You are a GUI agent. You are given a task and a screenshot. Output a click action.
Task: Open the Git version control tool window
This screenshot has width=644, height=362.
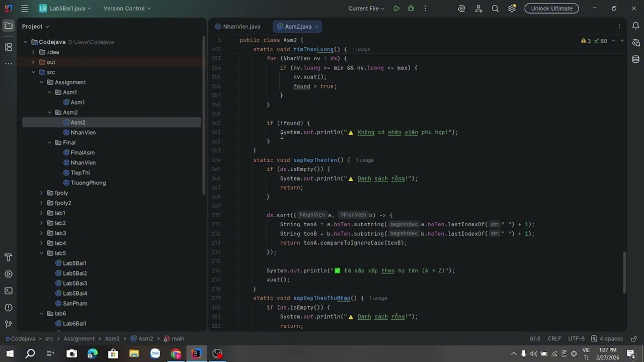tap(9, 324)
